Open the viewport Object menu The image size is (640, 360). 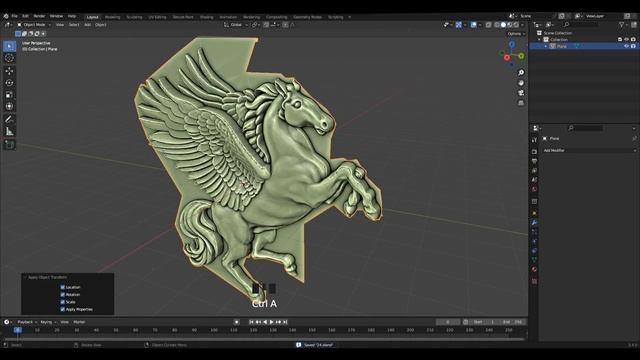101,25
